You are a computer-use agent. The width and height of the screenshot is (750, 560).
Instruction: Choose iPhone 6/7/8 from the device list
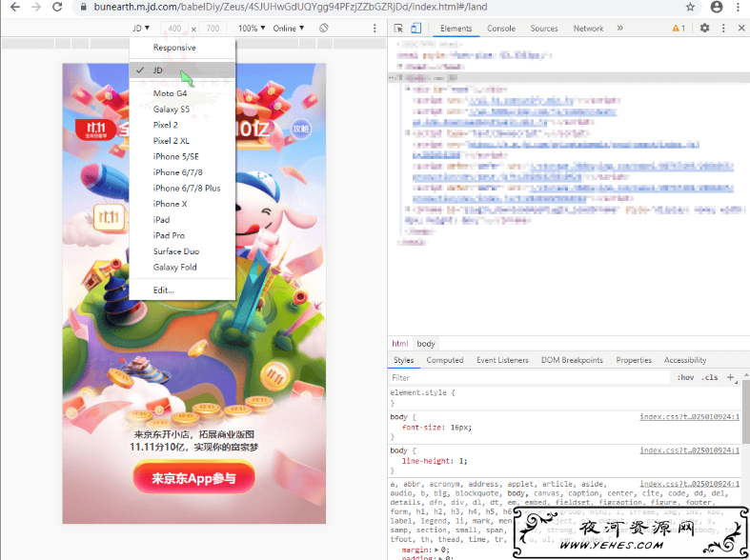182,172
